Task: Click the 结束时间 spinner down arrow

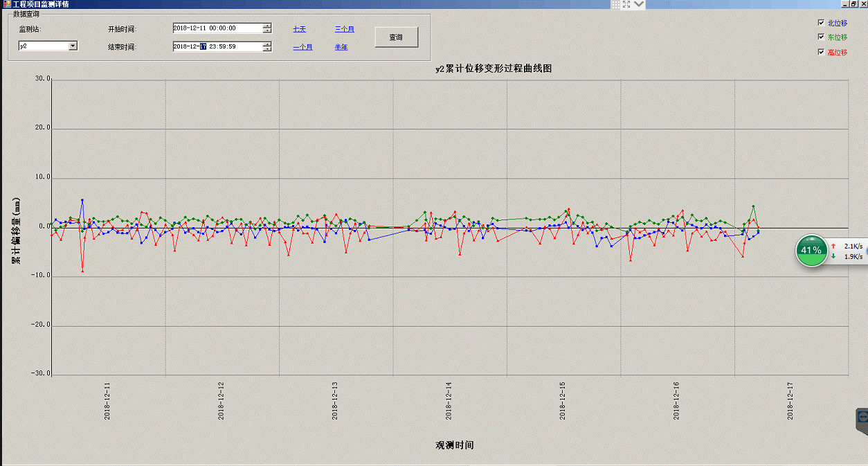Action: [x=266, y=49]
